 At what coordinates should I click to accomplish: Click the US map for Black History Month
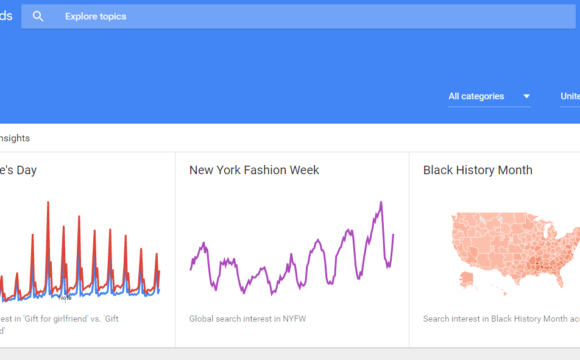click(515, 253)
